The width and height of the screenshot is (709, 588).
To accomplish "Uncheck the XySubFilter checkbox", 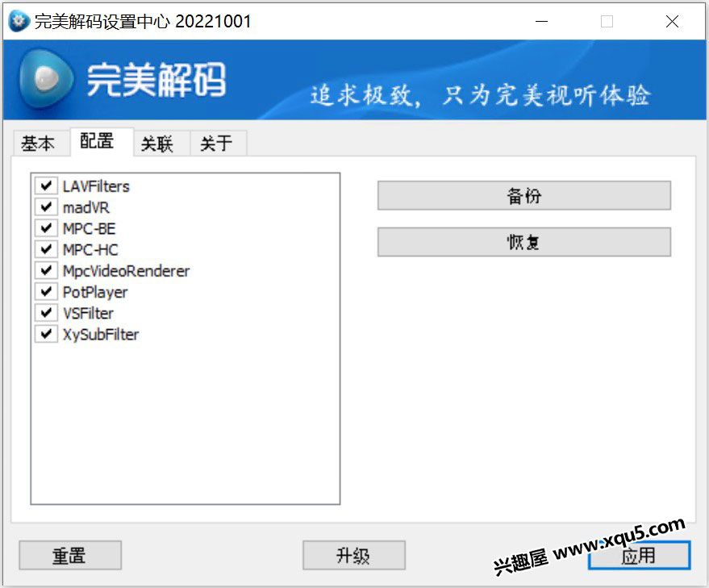I will 46,334.
